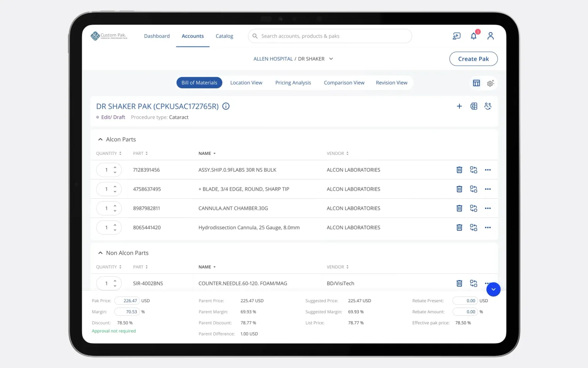Switch to Location View tab
The width and height of the screenshot is (588, 368).
click(246, 83)
